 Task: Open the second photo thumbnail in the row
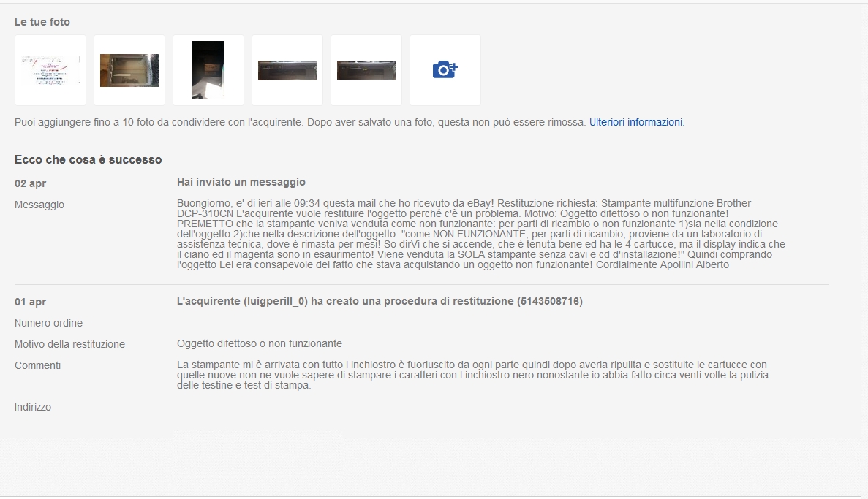[129, 69]
